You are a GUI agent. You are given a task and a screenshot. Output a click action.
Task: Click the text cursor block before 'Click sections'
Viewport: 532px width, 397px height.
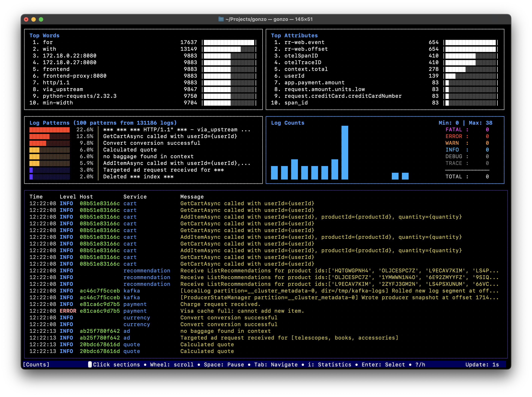tap(90, 365)
